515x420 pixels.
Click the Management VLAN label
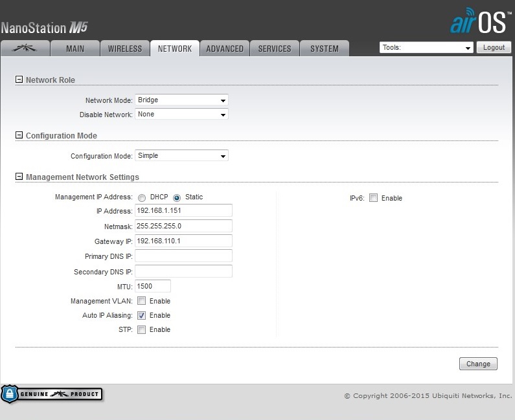102,301
